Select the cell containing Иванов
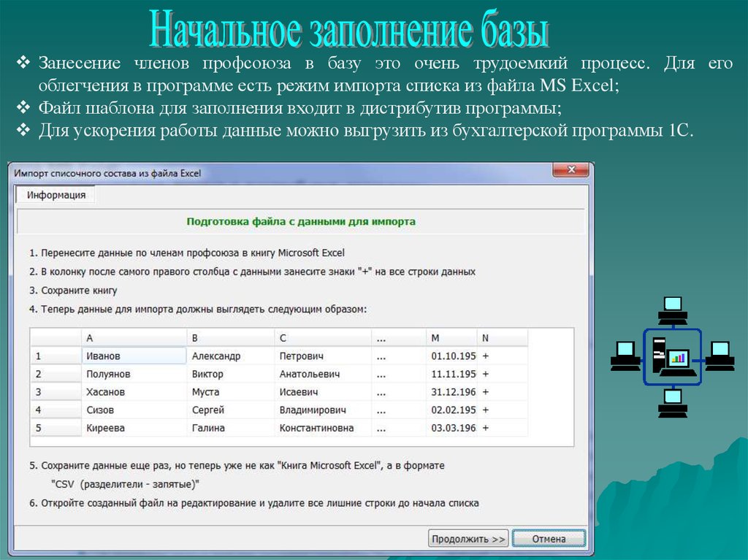The height and width of the screenshot is (560, 748). point(134,356)
